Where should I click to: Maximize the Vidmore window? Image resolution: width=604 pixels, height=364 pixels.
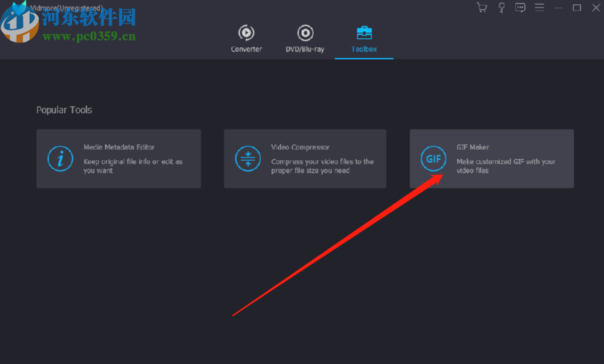tap(577, 8)
